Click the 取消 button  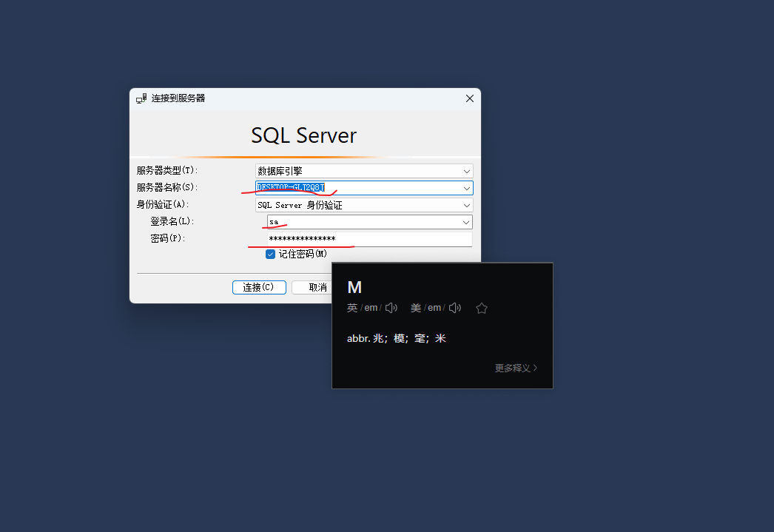coord(312,287)
